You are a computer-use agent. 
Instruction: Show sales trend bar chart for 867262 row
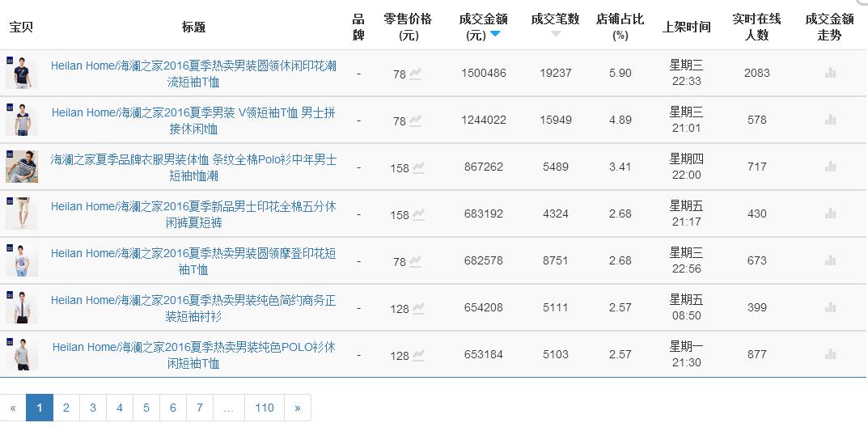[x=830, y=167]
